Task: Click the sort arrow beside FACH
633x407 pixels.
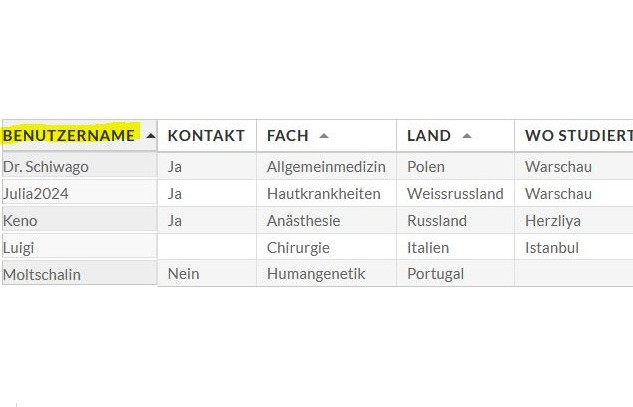Action: 324,136
